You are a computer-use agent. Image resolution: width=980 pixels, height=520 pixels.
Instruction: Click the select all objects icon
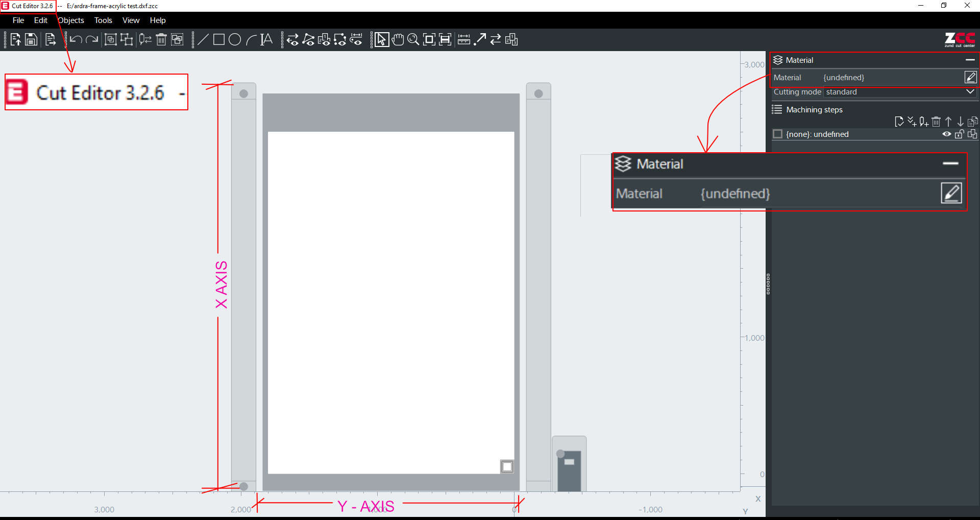(x=177, y=39)
